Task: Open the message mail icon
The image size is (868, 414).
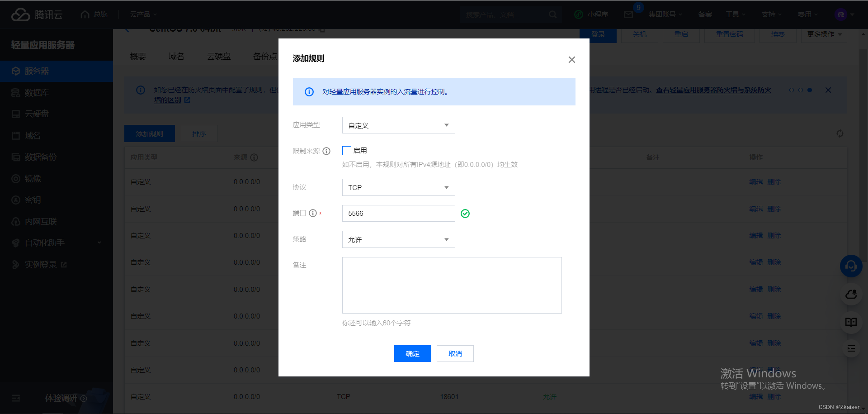Action: pos(628,14)
